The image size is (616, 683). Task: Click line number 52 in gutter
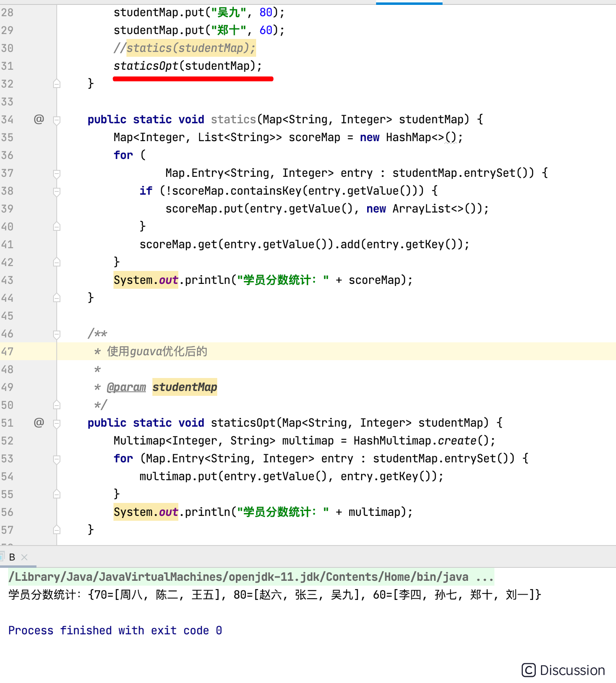7,440
